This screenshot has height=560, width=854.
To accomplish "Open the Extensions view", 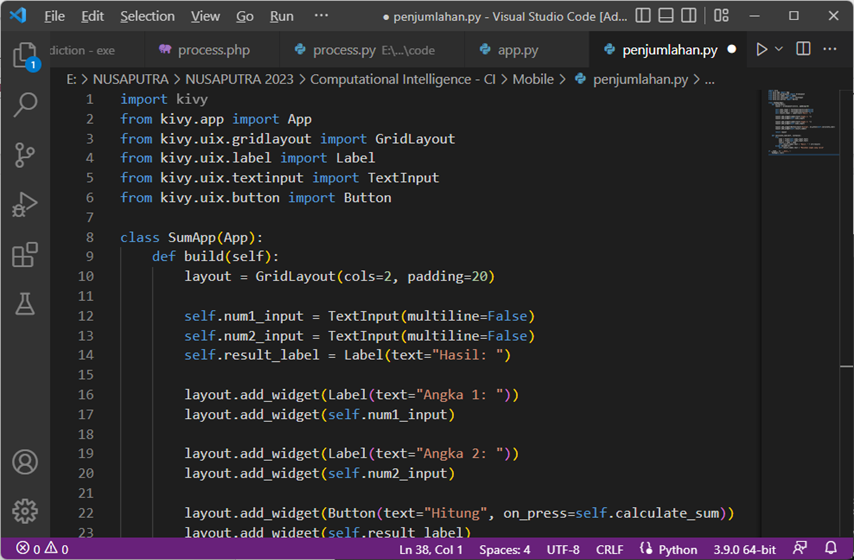I will (x=24, y=255).
